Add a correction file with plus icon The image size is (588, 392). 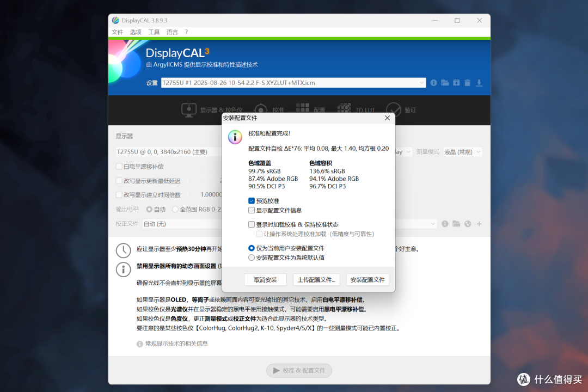(479, 224)
